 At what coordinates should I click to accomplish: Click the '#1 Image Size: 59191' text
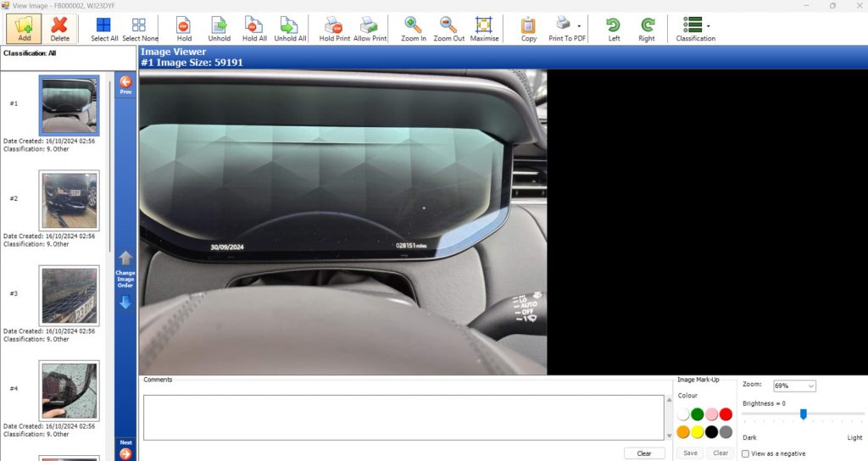click(192, 63)
